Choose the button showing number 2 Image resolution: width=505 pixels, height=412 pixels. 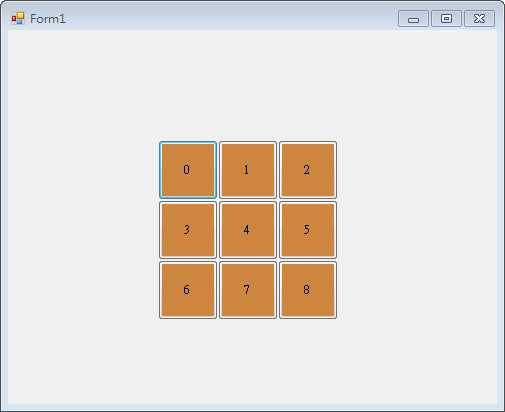click(x=308, y=170)
